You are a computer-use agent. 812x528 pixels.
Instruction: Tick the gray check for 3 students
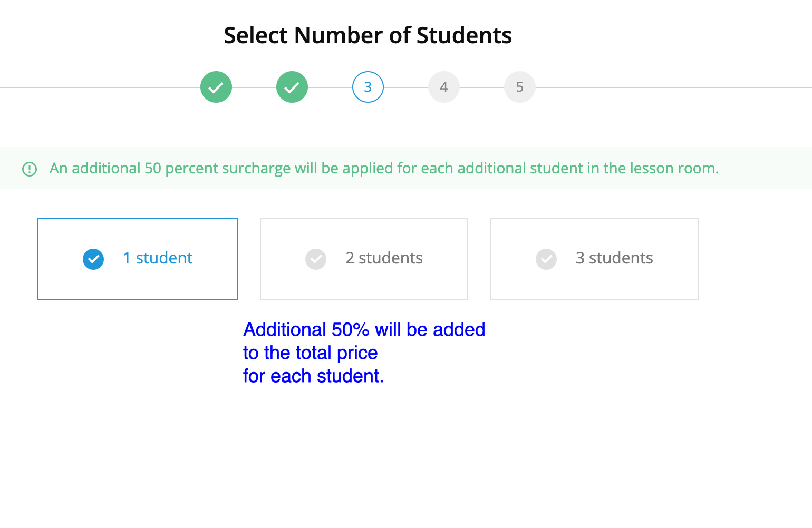546,259
